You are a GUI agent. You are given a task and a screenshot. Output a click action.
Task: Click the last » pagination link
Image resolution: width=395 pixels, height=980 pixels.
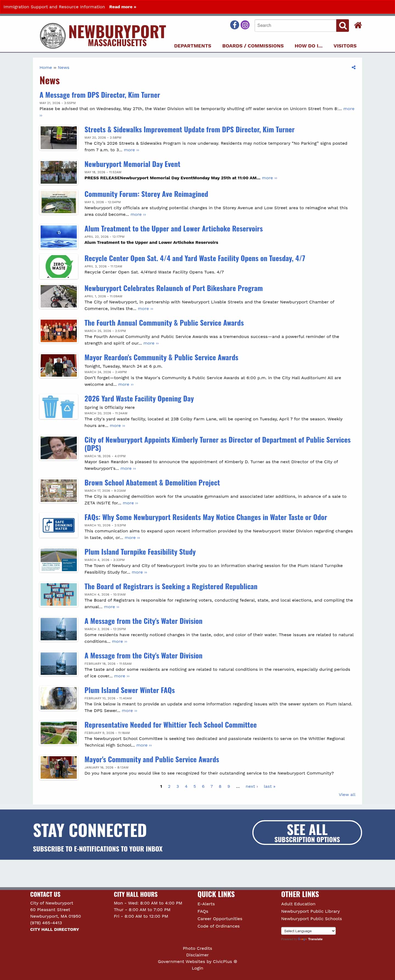point(270,786)
